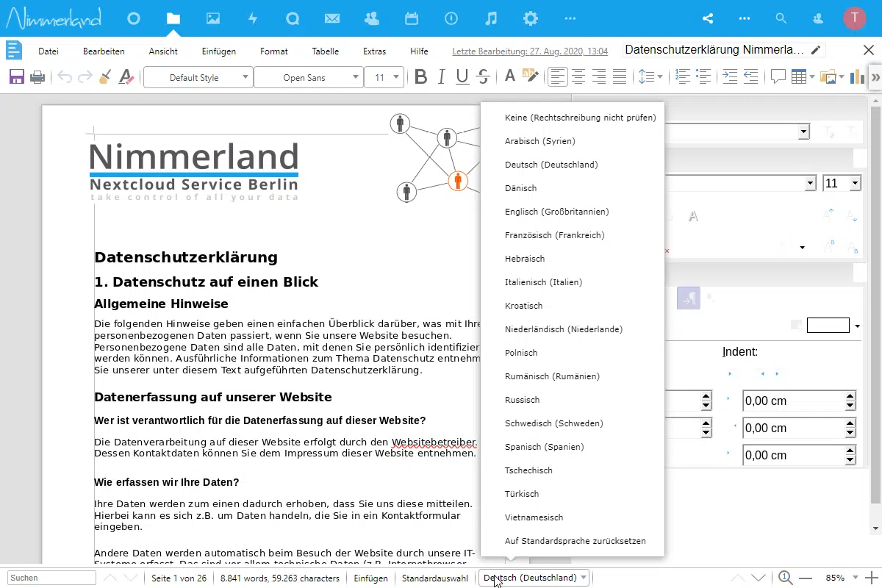Open the toolbar font size 11 dropdown
Image resolution: width=882 pixels, height=588 pixels.
coord(384,77)
